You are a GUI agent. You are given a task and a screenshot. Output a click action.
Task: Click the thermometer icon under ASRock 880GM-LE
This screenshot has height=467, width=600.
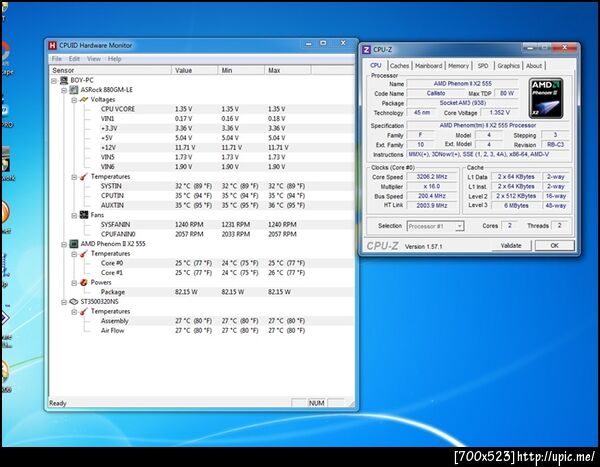[x=83, y=176]
